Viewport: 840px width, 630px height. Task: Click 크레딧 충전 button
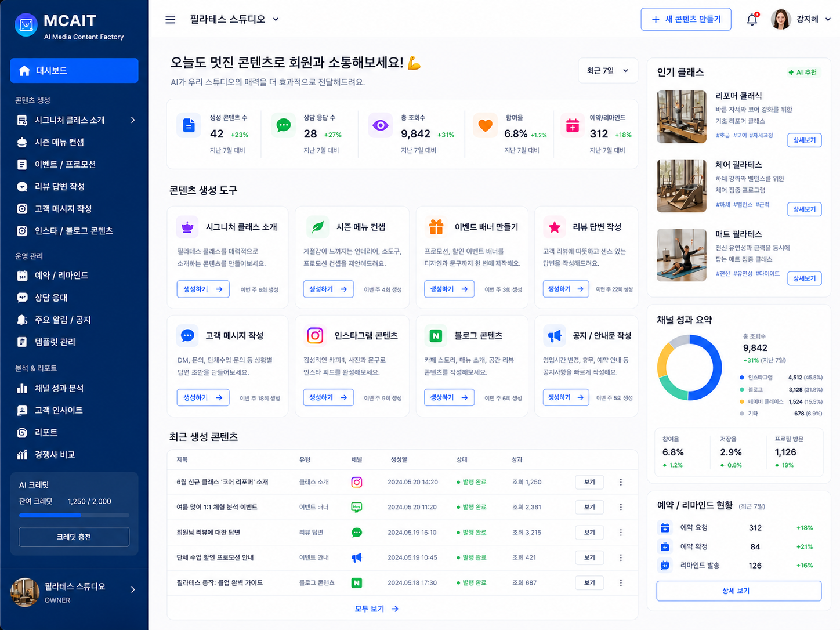click(74, 537)
